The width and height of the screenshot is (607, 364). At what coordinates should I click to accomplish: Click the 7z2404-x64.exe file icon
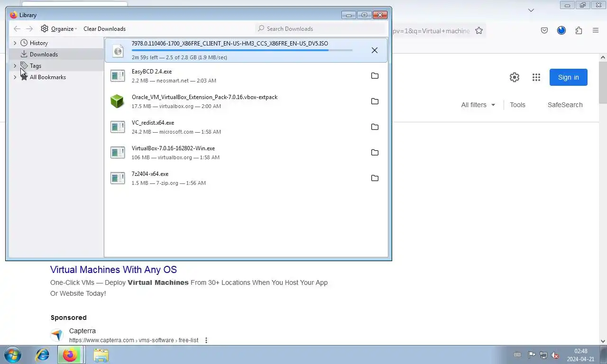(x=118, y=178)
